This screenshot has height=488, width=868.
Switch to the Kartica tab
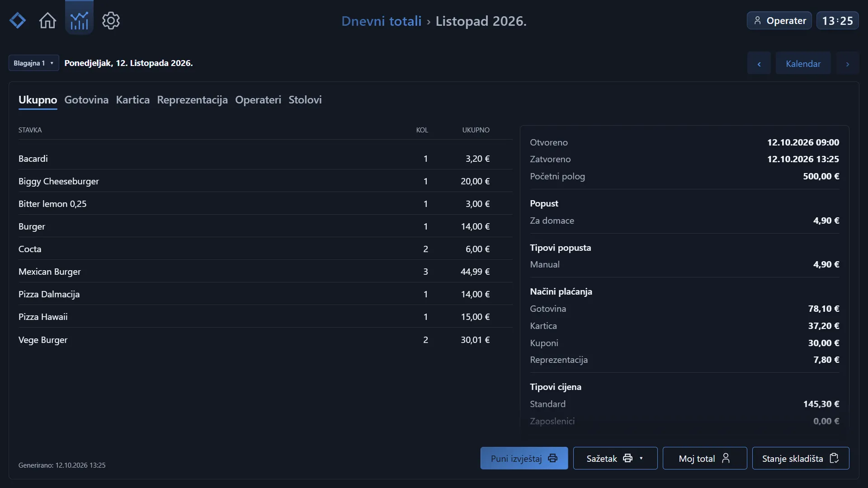[x=133, y=100]
